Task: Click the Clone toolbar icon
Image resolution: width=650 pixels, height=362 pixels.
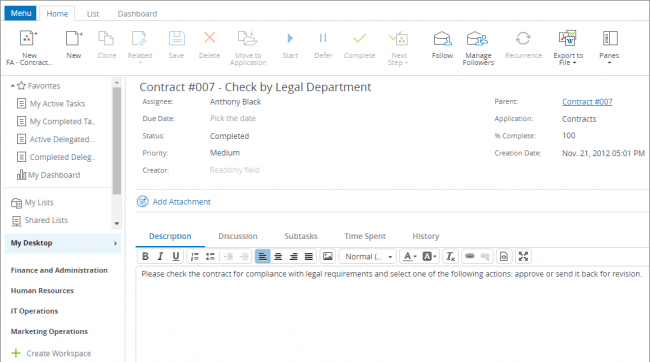Action: (106, 39)
